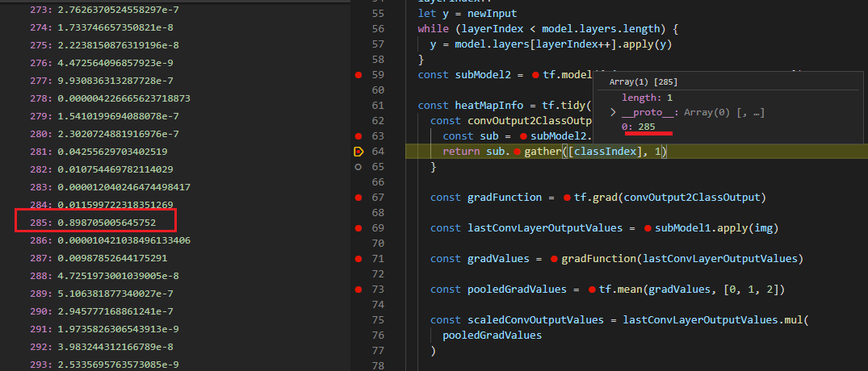Toggle the gutter breakpoint on line 73
This screenshot has width=868, height=371.
pyautogui.click(x=359, y=290)
